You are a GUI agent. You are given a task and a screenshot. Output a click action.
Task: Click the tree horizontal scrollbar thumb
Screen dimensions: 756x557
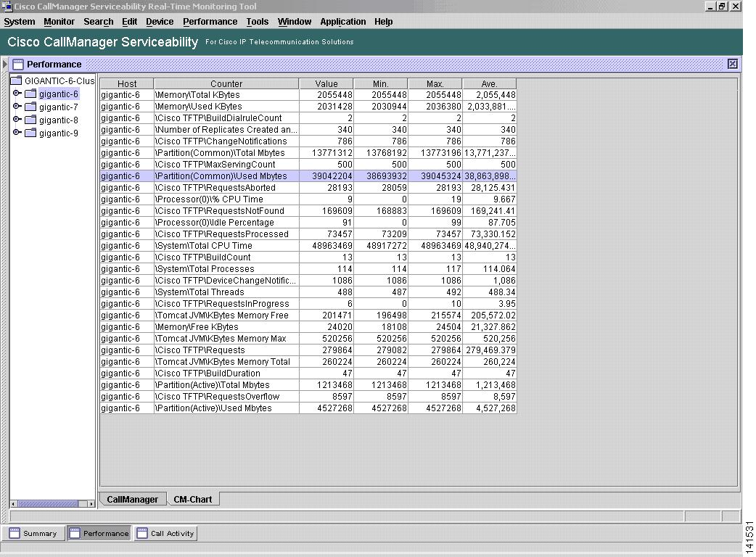click(48, 504)
